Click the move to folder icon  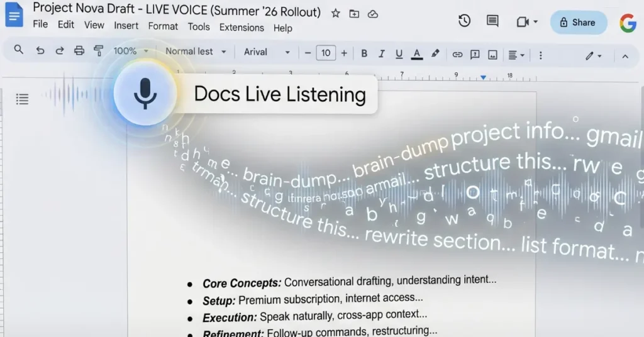[x=354, y=14]
